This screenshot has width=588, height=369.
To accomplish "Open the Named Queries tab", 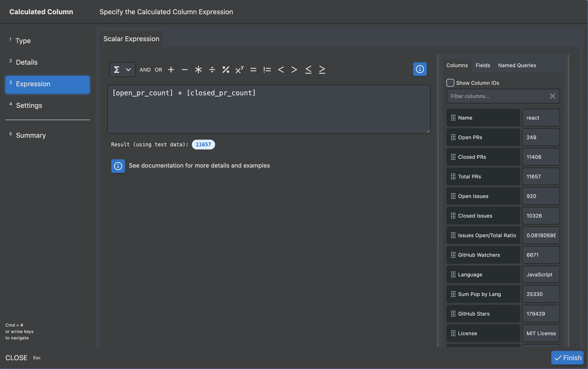I will tap(517, 65).
